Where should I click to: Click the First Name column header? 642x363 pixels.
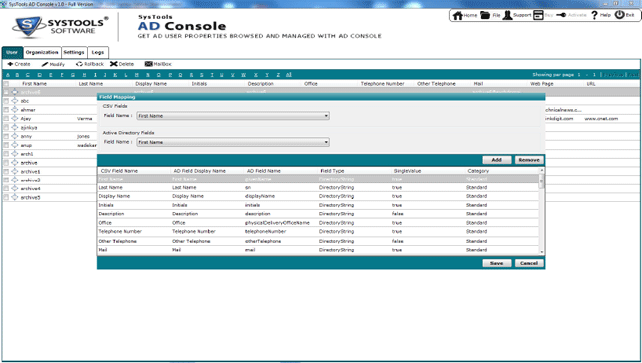34,83
